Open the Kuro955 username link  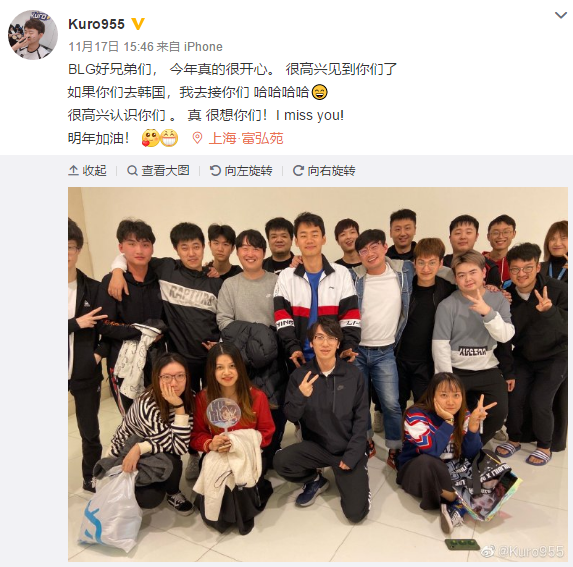(96, 24)
